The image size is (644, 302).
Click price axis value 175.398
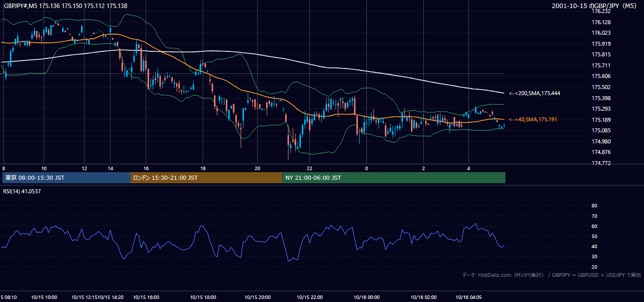(x=601, y=98)
